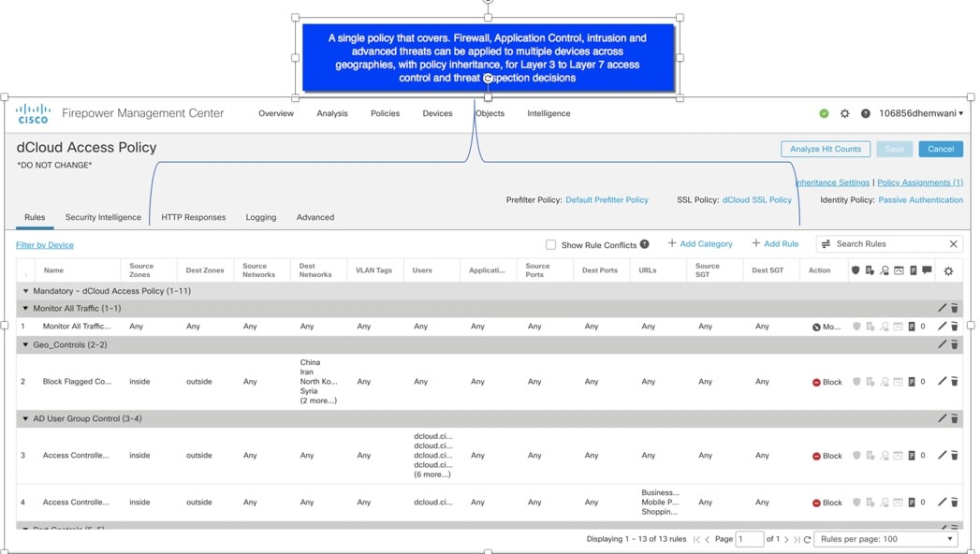This screenshot has width=980, height=554.
Task: Toggle the Show Rule Conflicts checkbox
Action: pos(550,244)
